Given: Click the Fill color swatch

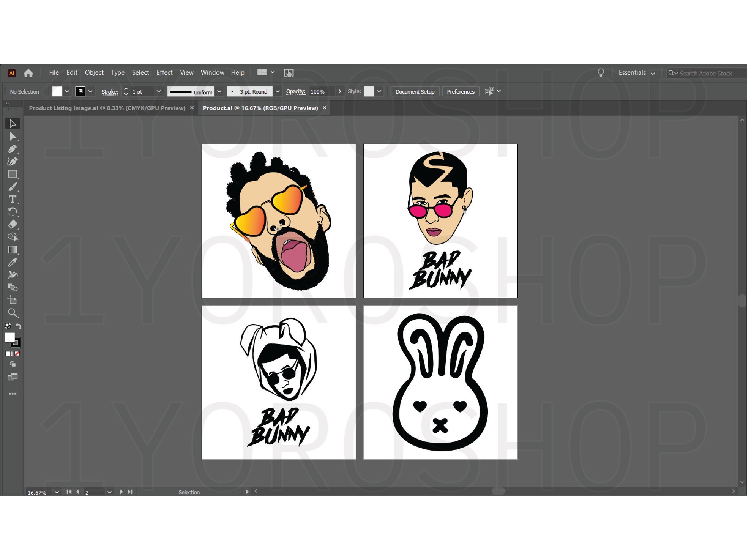Looking at the screenshot, I should click(x=57, y=92).
